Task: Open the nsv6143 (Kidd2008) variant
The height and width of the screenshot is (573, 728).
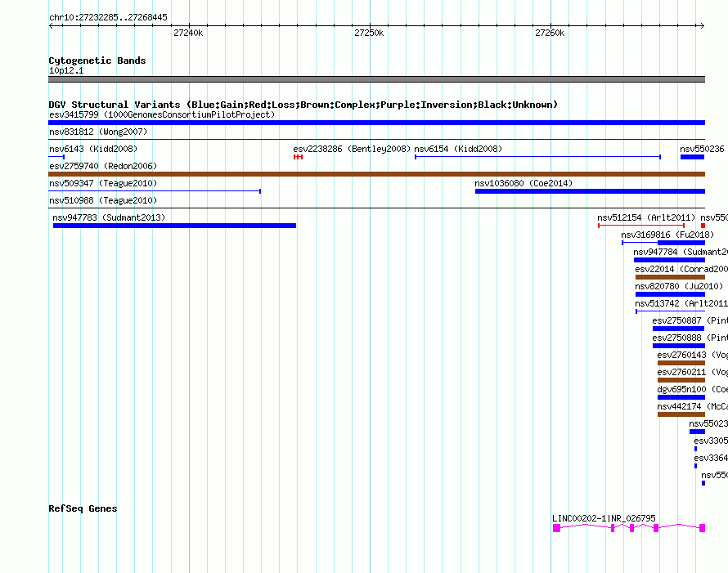Action: (56, 157)
